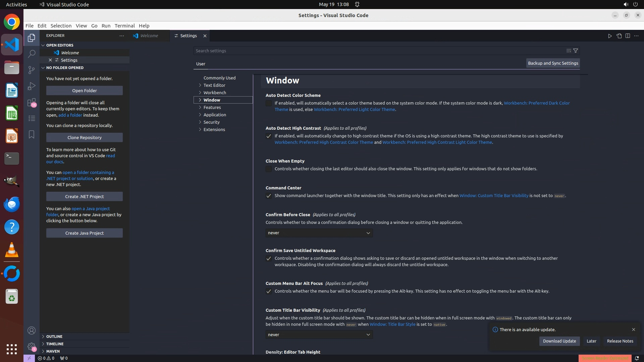
Task: Open the Manage gear icon
Action: (32, 347)
